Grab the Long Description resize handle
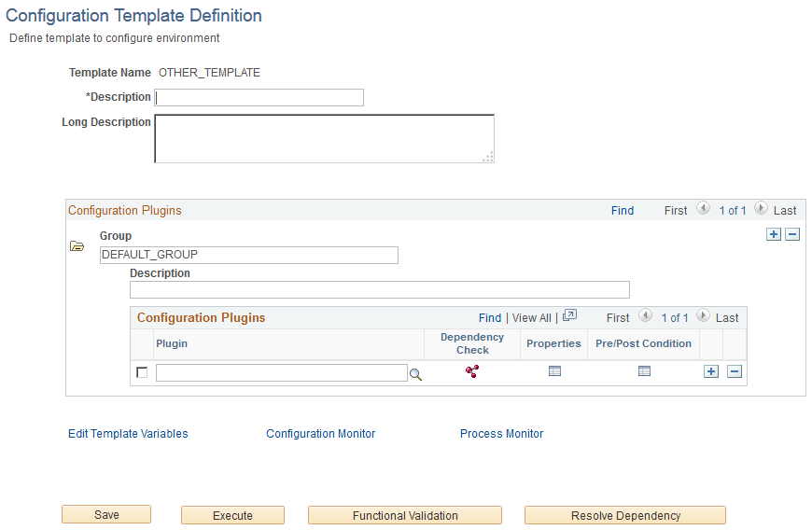812x530 pixels. 488,157
